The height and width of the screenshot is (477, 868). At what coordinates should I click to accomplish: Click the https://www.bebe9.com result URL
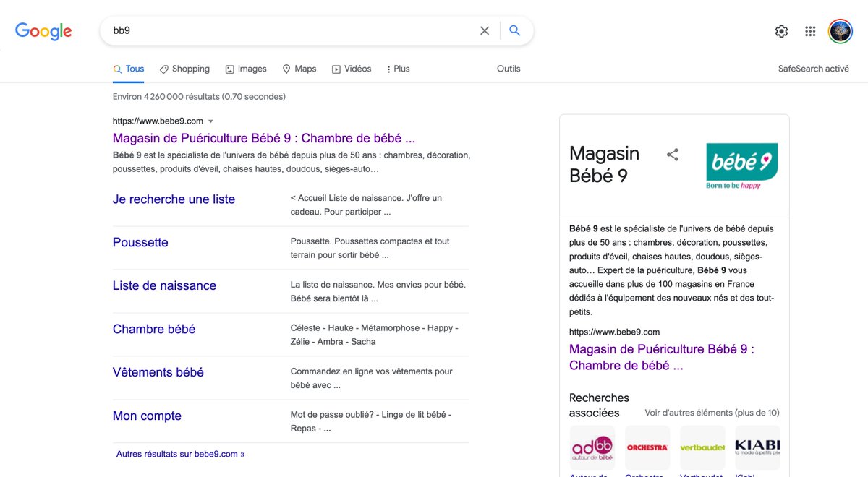(x=158, y=121)
